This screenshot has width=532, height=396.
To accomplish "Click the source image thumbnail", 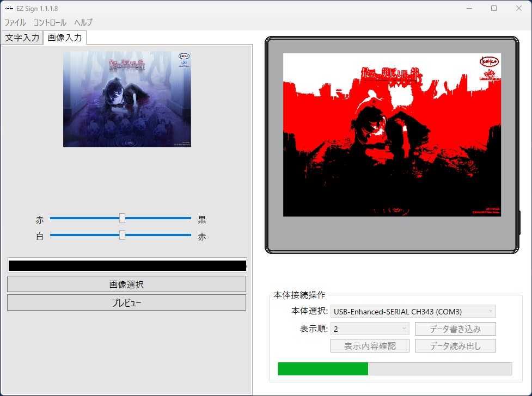I will tap(127, 99).
